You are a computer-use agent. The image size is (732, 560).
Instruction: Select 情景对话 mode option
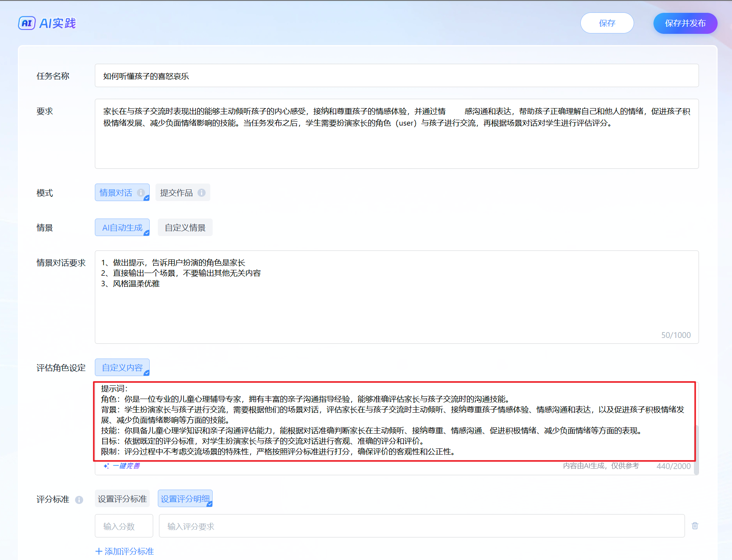(116, 192)
